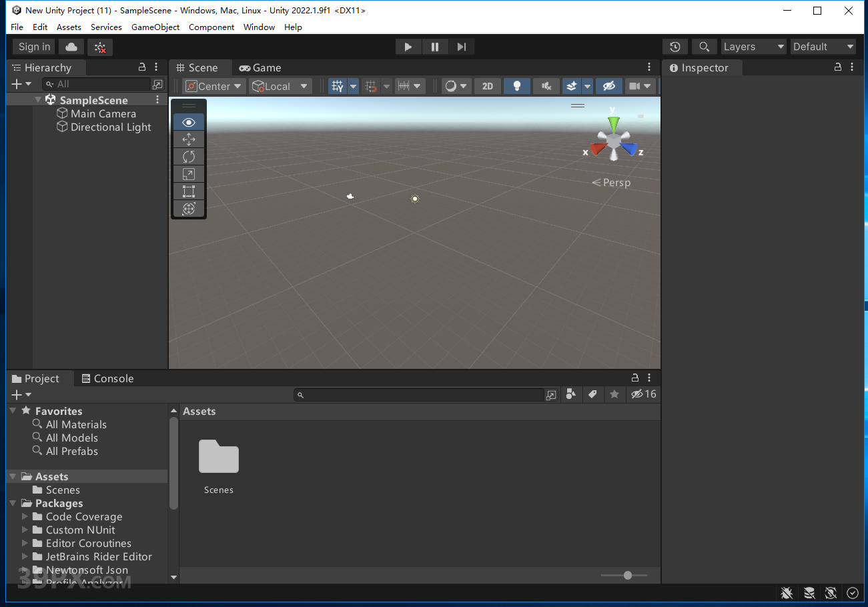Open the Project panel plus create dropdown
868x607 pixels.
[21, 395]
